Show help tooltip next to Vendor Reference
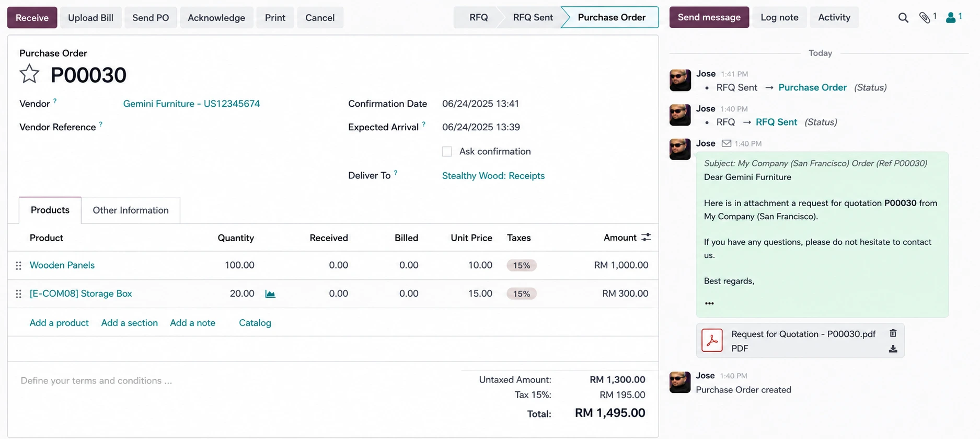The height and width of the screenshot is (439, 980). (101, 124)
